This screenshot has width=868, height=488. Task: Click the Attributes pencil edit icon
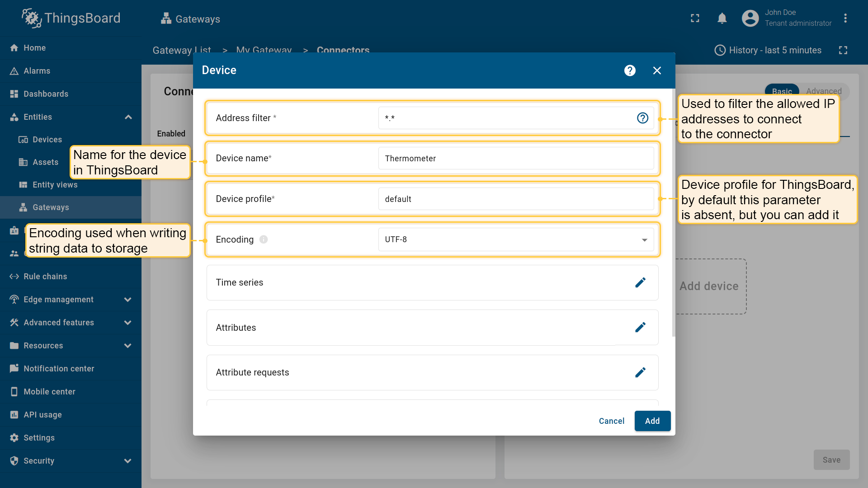[640, 327]
